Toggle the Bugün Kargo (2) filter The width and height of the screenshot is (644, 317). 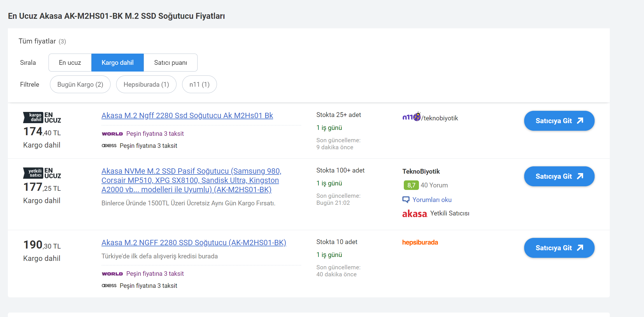point(80,84)
